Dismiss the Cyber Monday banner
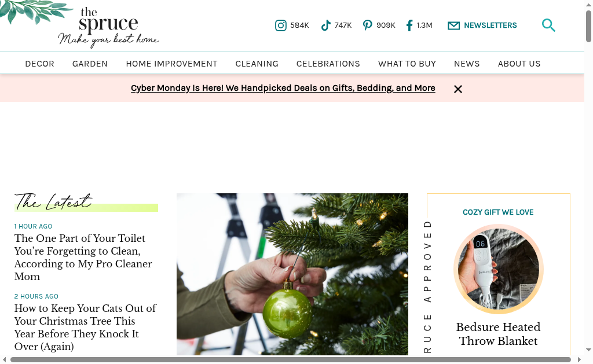Image resolution: width=593 pixels, height=364 pixels. [x=458, y=89]
